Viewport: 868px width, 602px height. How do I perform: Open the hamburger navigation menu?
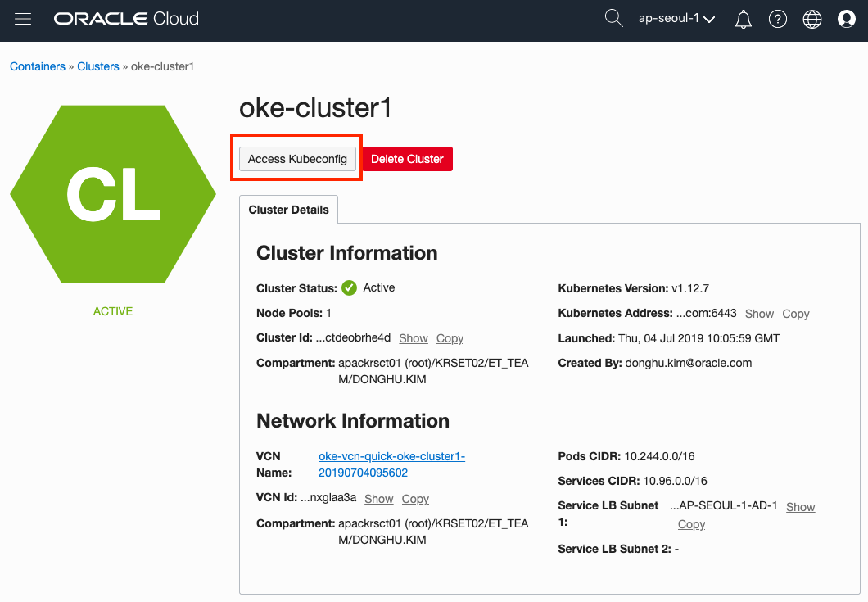[x=23, y=19]
